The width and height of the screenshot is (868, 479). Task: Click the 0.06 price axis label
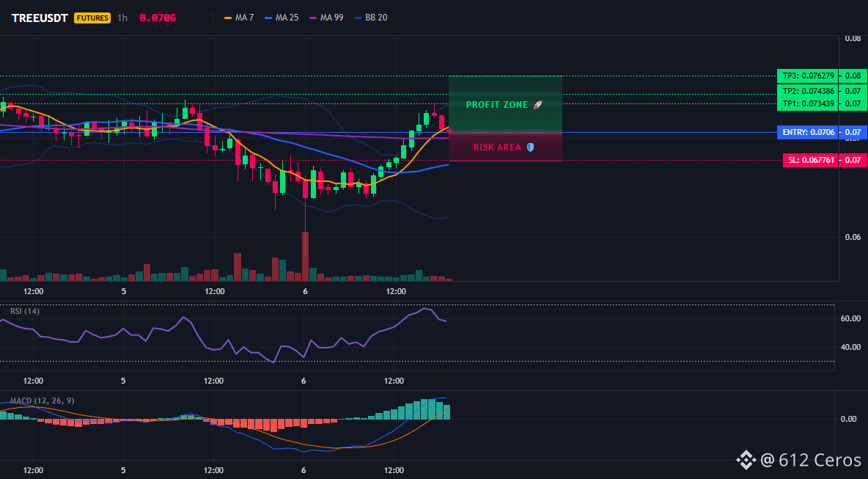[853, 237]
